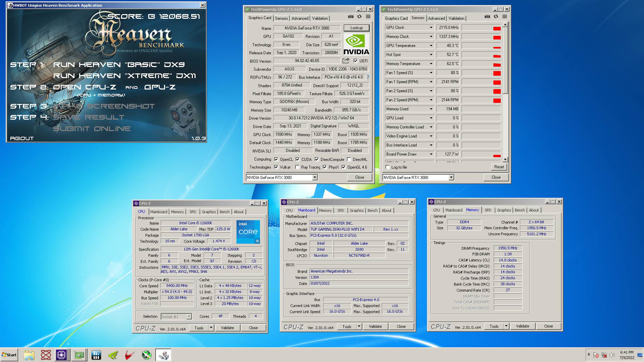Toggle the PhysX checkbox
The width and height of the screenshot is (644, 362).
[x=325, y=167]
